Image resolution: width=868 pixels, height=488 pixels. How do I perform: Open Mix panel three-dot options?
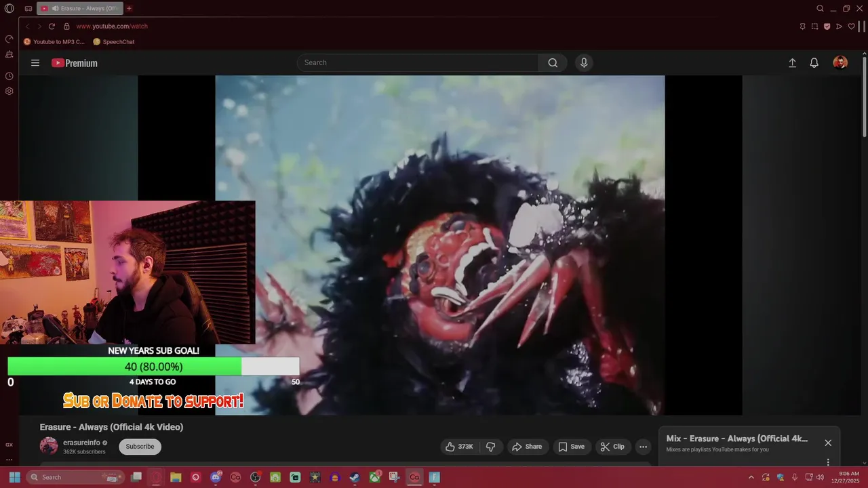tap(828, 462)
